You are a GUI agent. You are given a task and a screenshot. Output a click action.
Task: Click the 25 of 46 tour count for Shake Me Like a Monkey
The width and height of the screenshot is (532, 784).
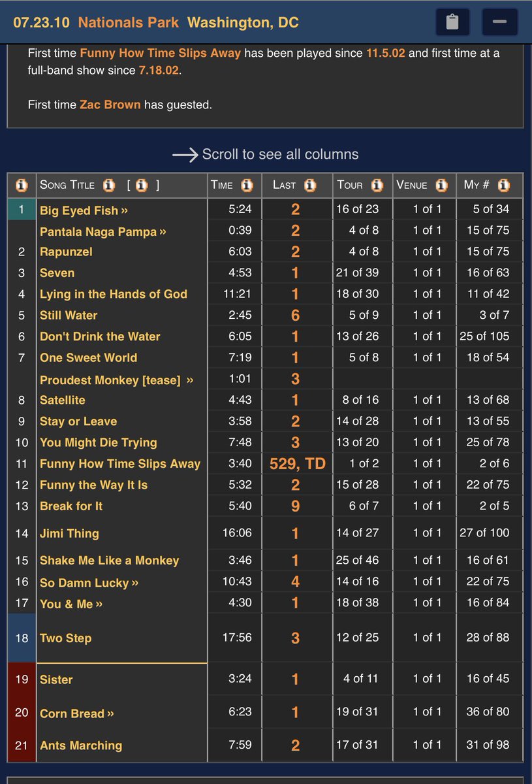click(357, 560)
